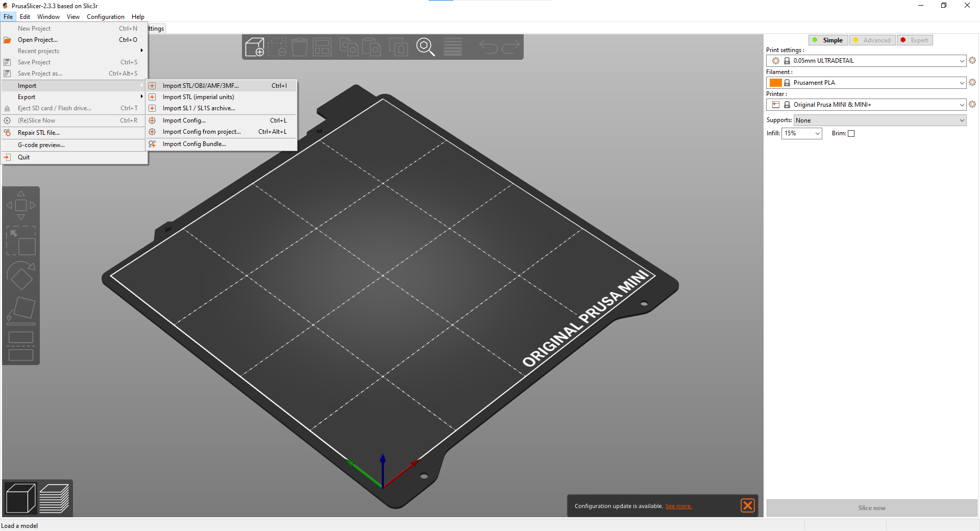
Task: Choose (Re)Slice Now
Action: coord(73,120)
